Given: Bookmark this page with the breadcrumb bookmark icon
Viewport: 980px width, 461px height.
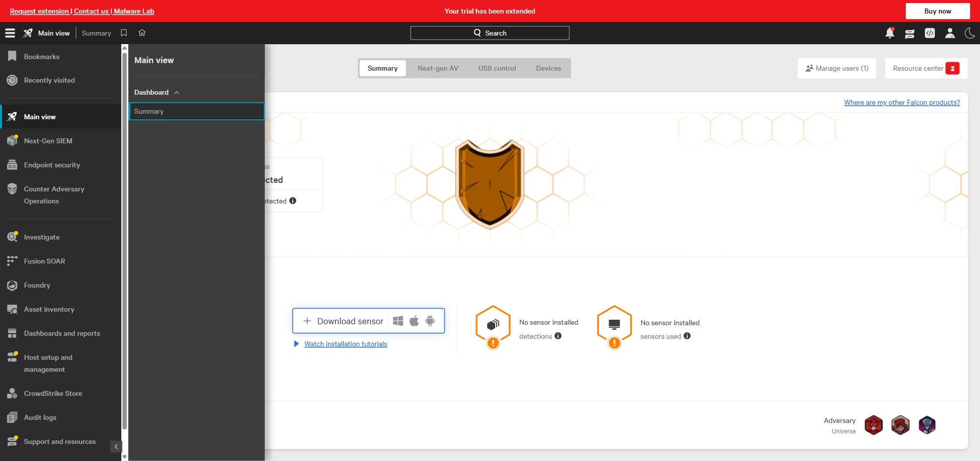Looking at the screenshot, I should 124,33.
